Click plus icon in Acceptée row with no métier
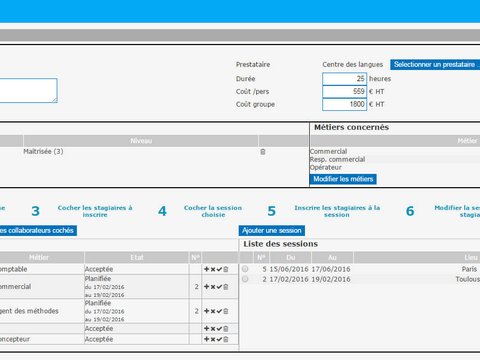This screenshot has height=360, width=480. pyautogui.click(x=207, y=328)
